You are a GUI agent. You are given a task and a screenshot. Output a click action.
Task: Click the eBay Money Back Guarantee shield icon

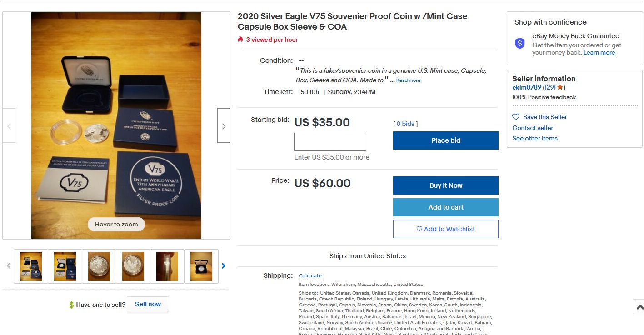(x=520, y=44)
